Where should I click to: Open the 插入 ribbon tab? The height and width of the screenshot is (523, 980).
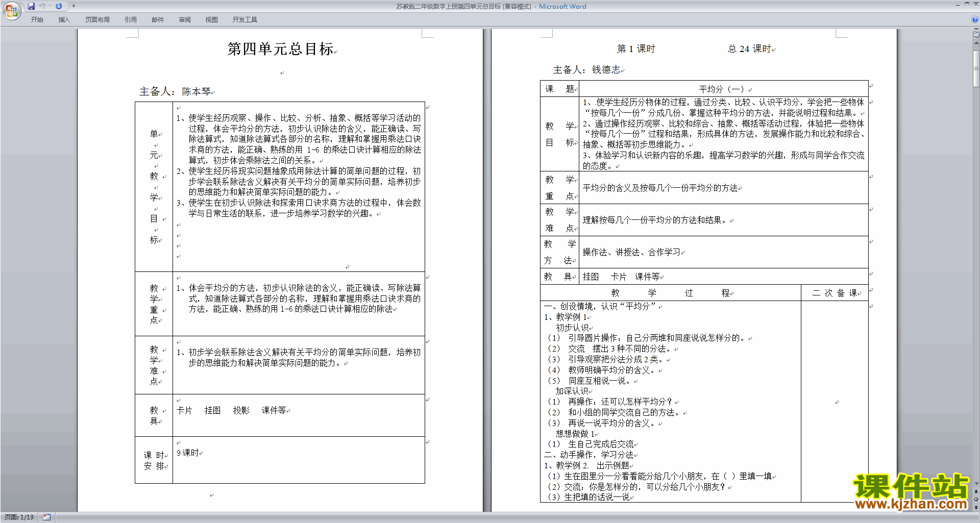click(64, 20)
